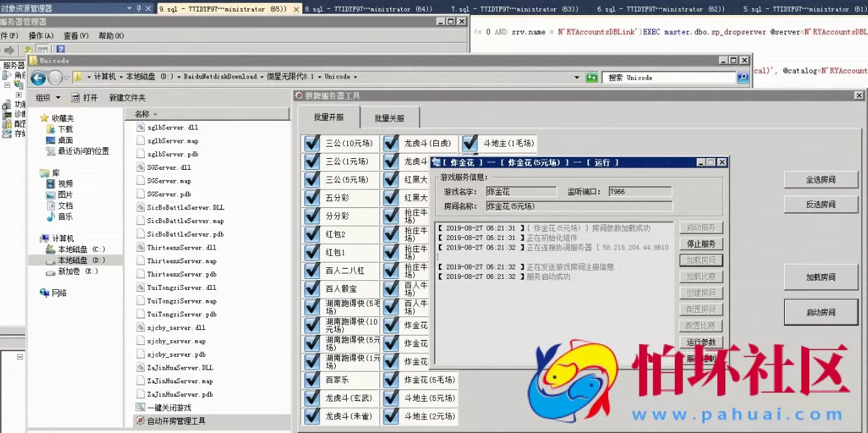Toggle the 百家乐 checkbox
The width and height of the screenshot is (868, 433).
point(313,380)
